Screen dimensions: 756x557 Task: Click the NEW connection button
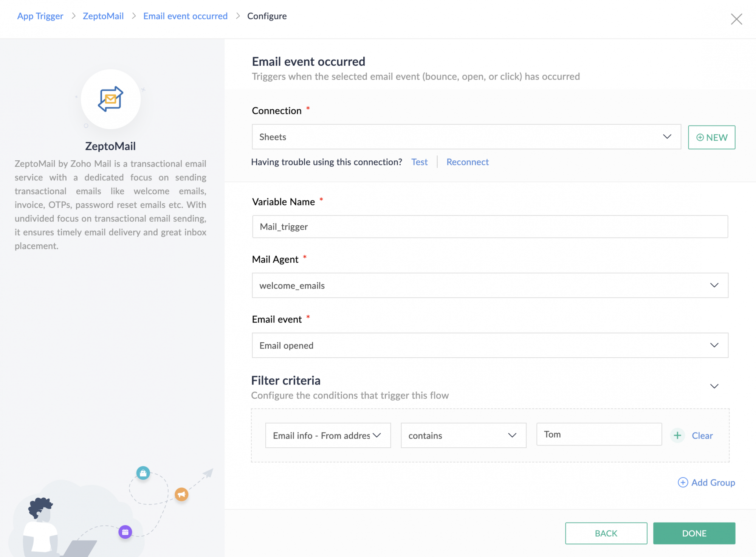(711, 137)
